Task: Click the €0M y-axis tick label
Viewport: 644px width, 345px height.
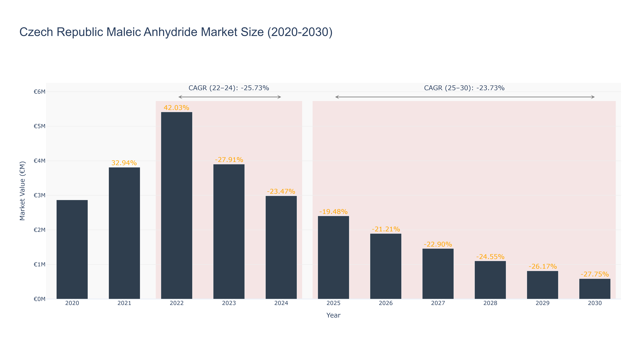Action: coord(39,299)
